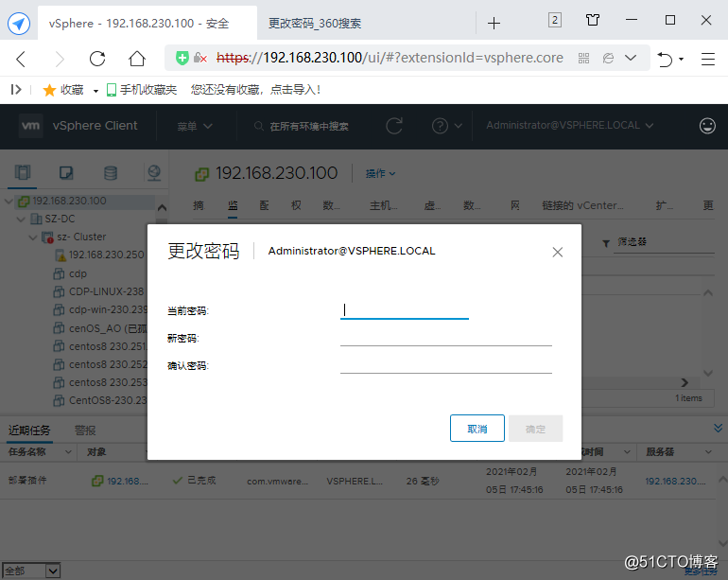Select host 192.168.230.250 in tree

(x=106, y=255)
